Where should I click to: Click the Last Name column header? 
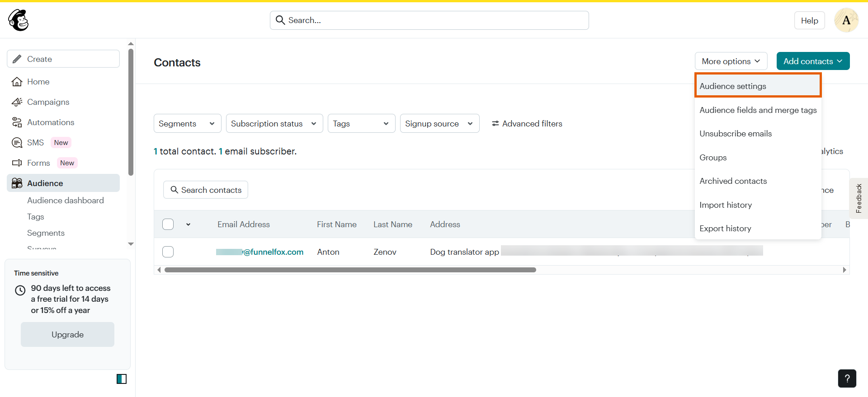pyautogui.click(x=393, y=224)
